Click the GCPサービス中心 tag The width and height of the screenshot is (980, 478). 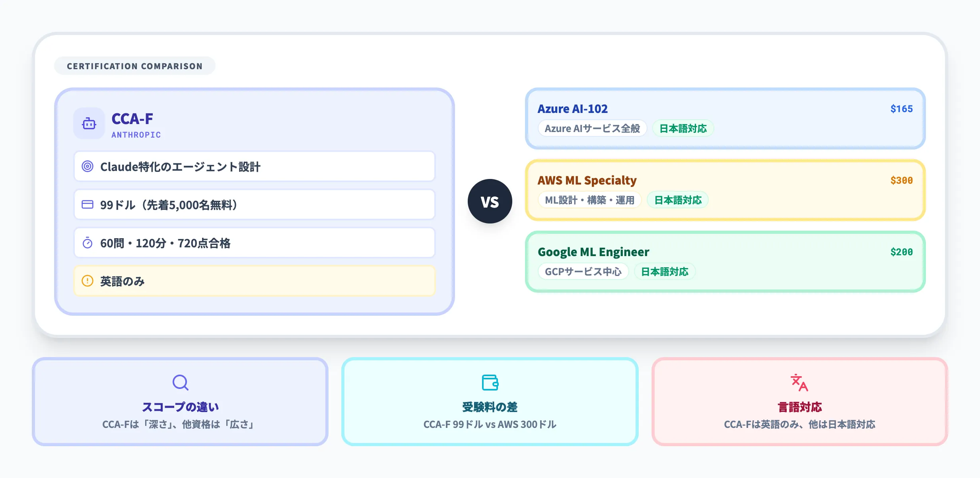[583, 272]
